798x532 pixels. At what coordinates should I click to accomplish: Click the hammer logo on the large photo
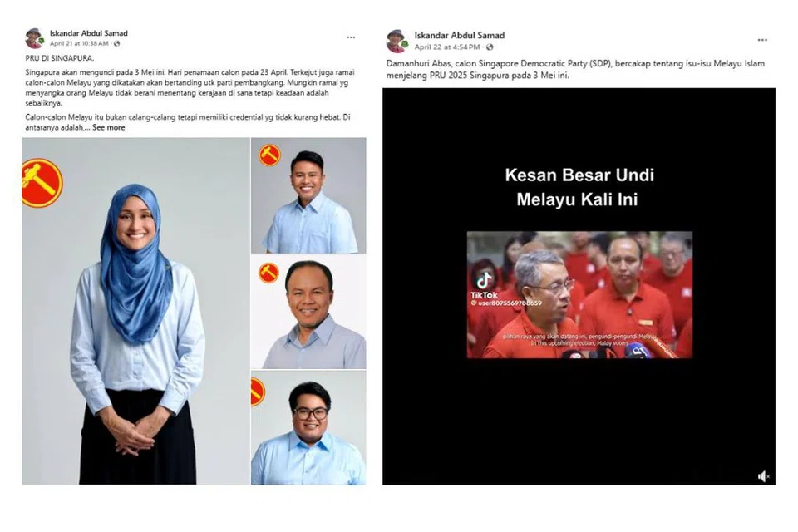click(42, 183)
